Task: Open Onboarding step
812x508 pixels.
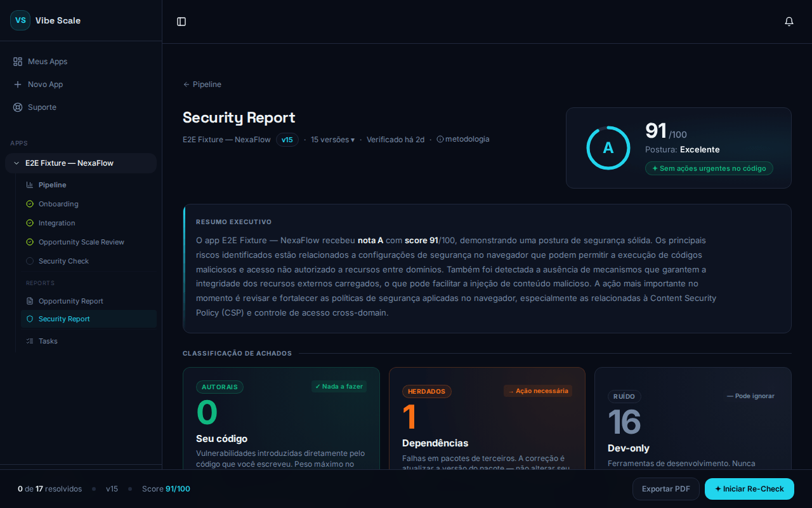Action: click(x=89, y=204)
